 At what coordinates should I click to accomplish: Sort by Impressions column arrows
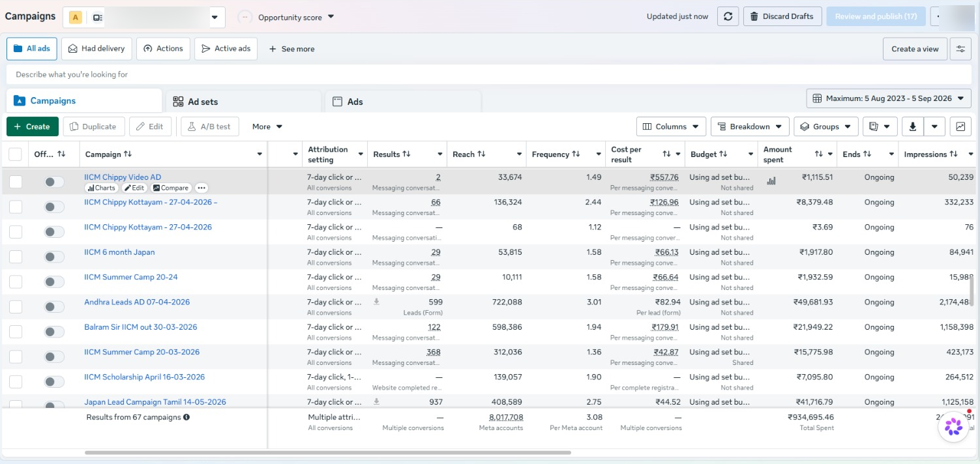[x=953, y=154]
